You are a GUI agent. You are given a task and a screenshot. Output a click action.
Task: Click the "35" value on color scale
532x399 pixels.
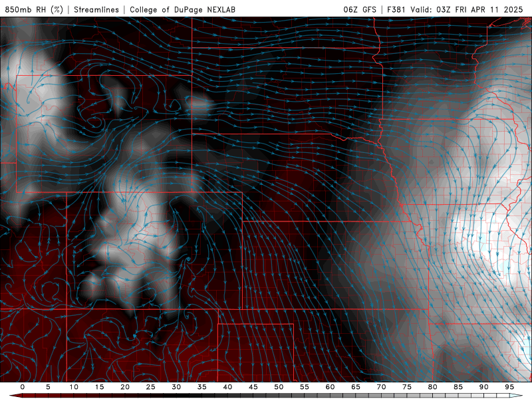coord(202,387)
